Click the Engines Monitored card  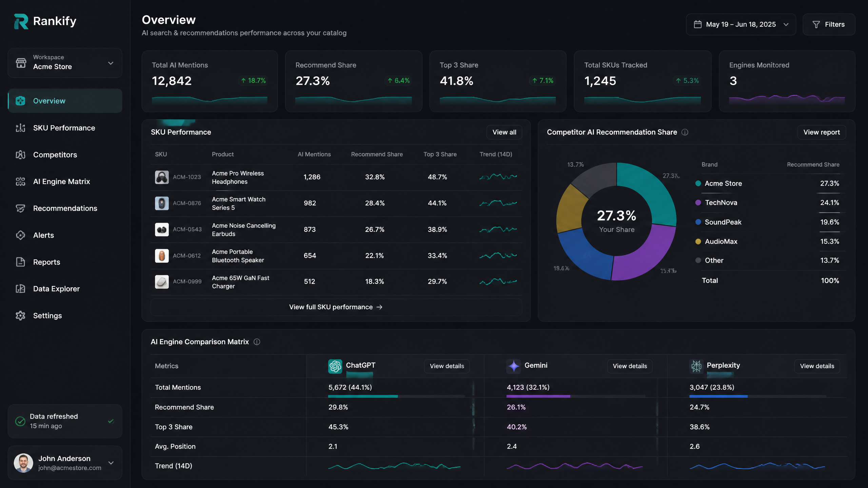coord(787,81)
